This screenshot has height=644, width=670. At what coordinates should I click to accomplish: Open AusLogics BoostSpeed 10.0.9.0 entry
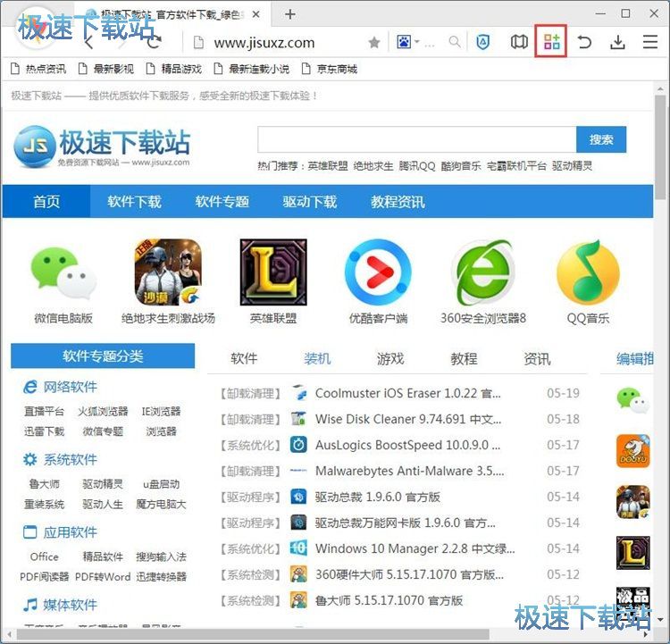pyautogui.click(x=407, y=445)
